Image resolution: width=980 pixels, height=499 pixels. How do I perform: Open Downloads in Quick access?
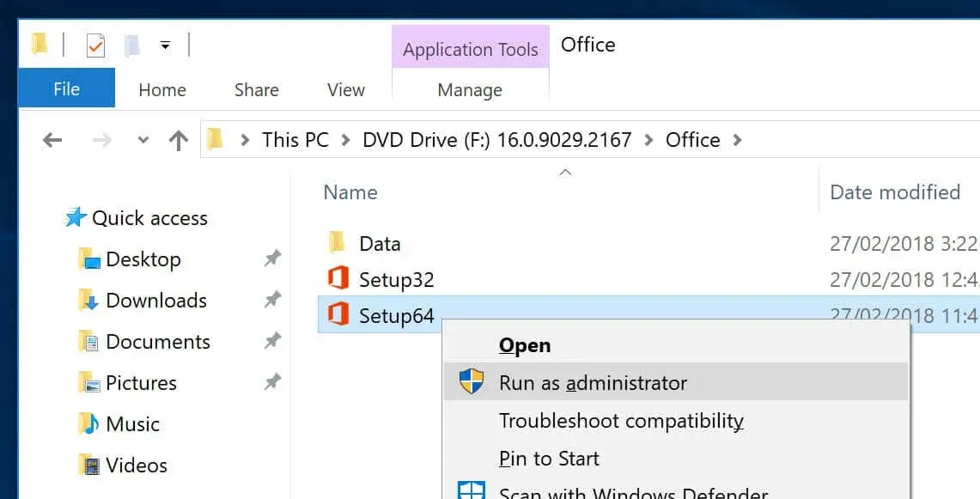point(155,301)
